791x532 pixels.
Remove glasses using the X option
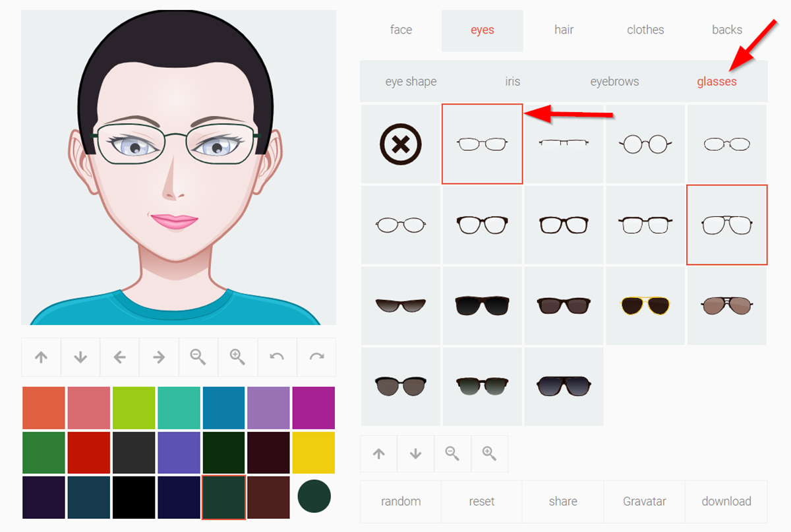pos(400,143)
